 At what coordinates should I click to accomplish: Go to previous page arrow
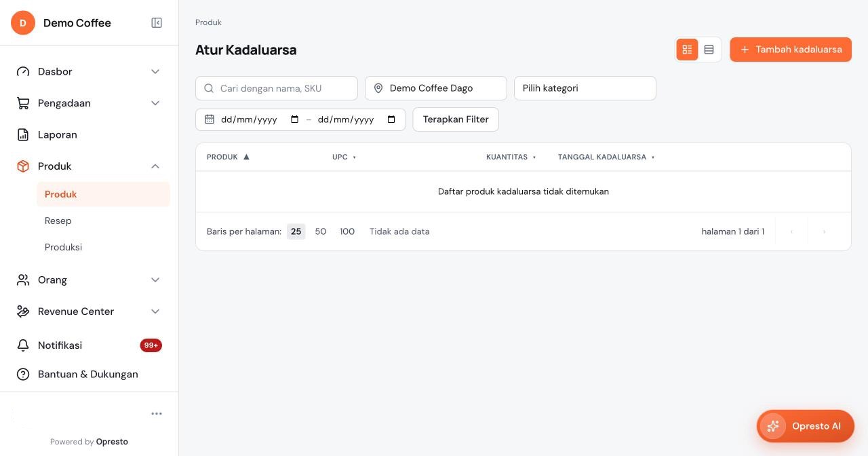coord(791,231)
